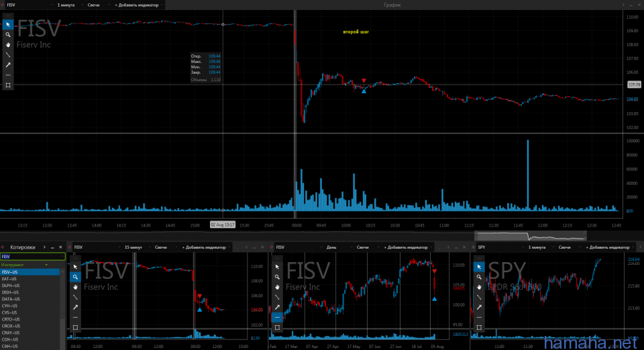The image size is (644, 350).
Task: Select DISH~US row in quotes list
Action: click(x=30, y=292)
